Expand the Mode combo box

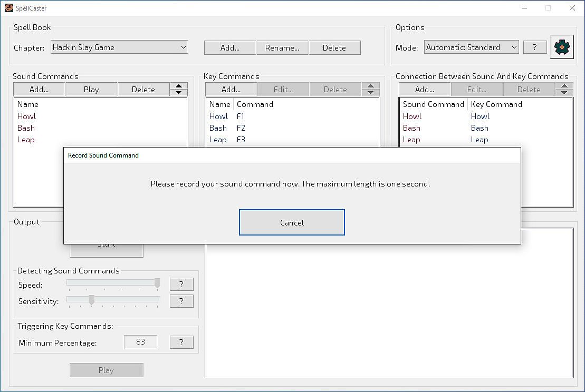click(x=471, y=47)
